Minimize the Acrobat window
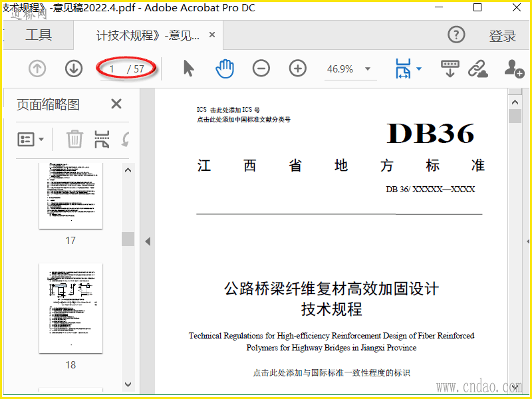 coord(439,7)
